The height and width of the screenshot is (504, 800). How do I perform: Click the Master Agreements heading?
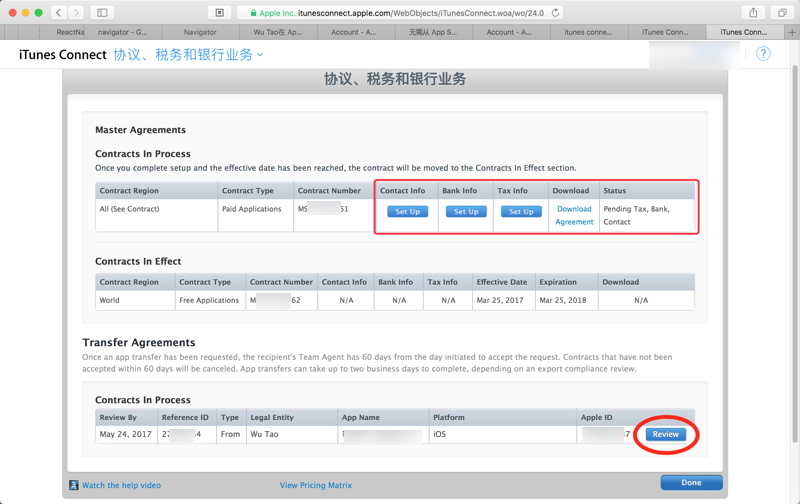click(x=140, y=130)
